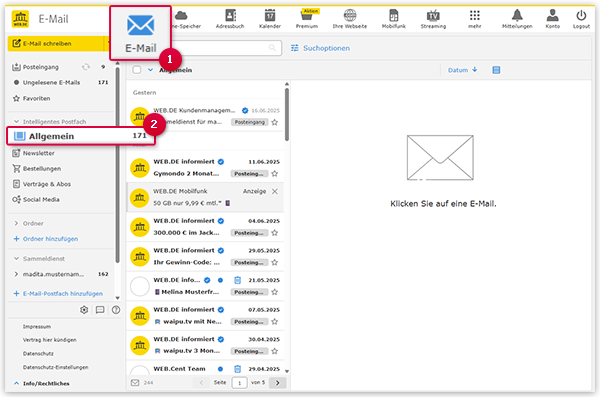
Task: Click E-Mail schreiben button
Action: pyautogui.click(x=55, y=44)
